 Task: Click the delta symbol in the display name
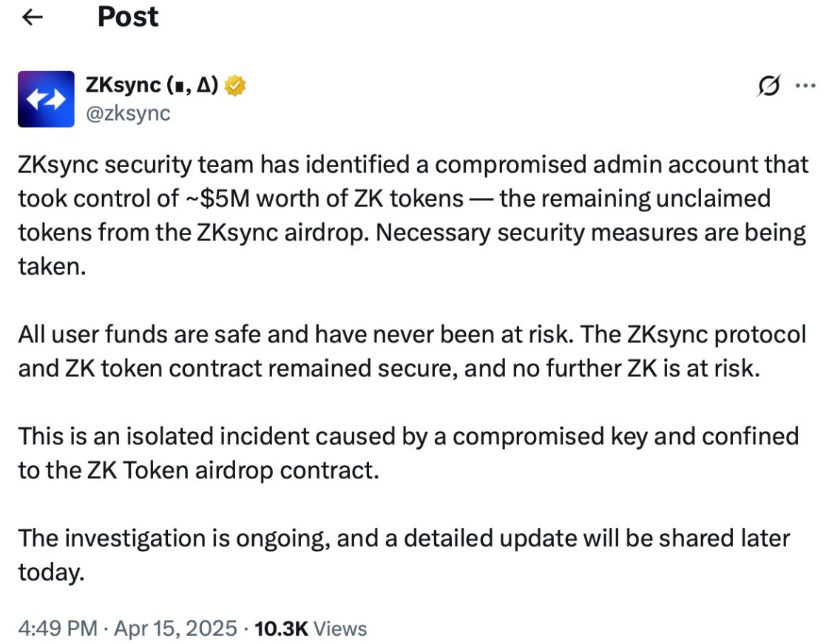coord(204,85)
